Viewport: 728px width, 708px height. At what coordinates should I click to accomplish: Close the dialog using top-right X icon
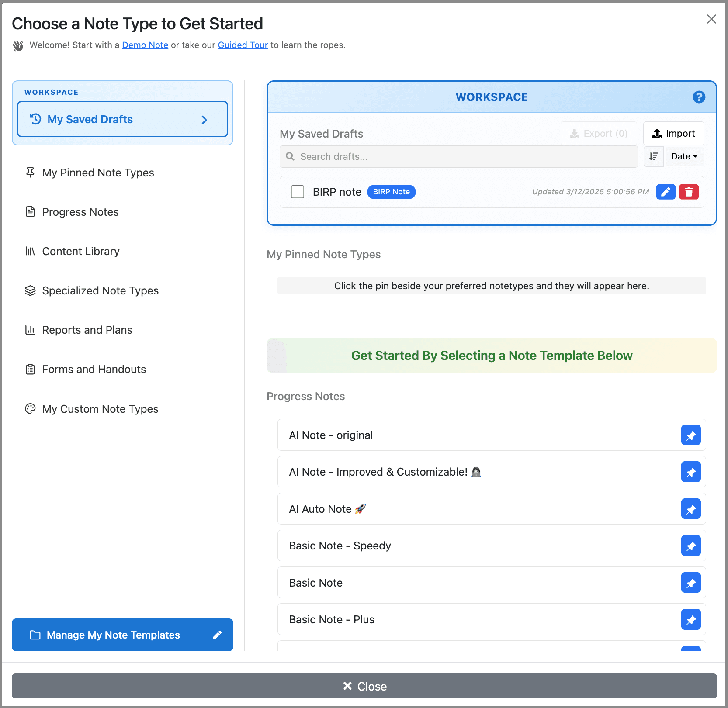coord(711,19)
